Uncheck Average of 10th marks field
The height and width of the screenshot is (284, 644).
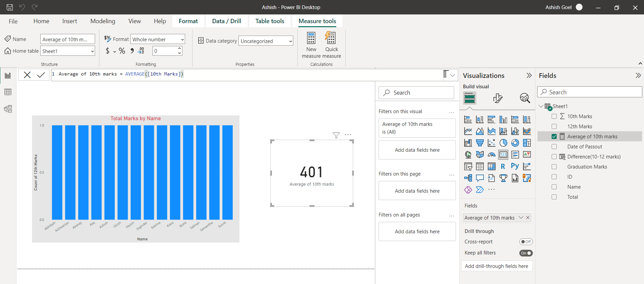coord(554,137)
